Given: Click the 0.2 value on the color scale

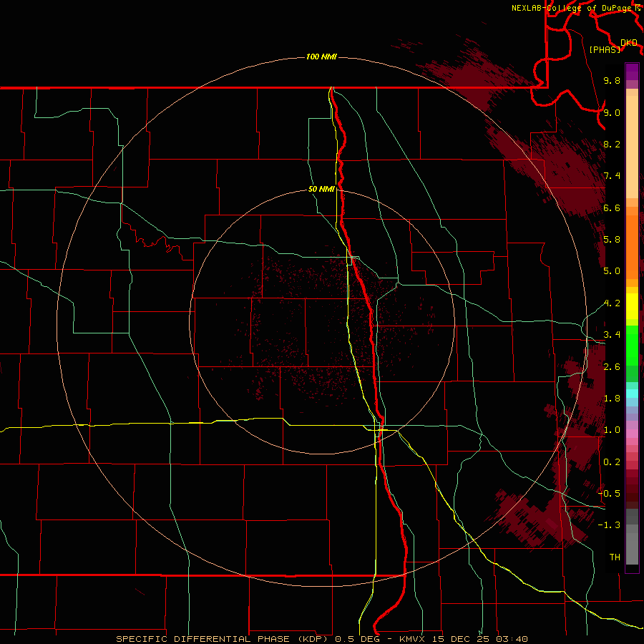Looking at the screenshot, I should 612,462.
